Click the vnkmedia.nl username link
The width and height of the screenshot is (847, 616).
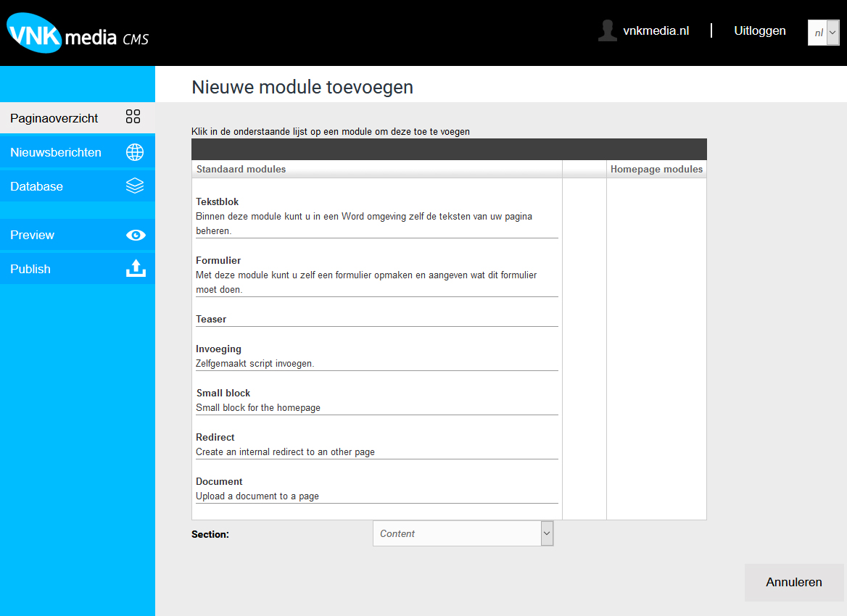(x=656, y=30)
